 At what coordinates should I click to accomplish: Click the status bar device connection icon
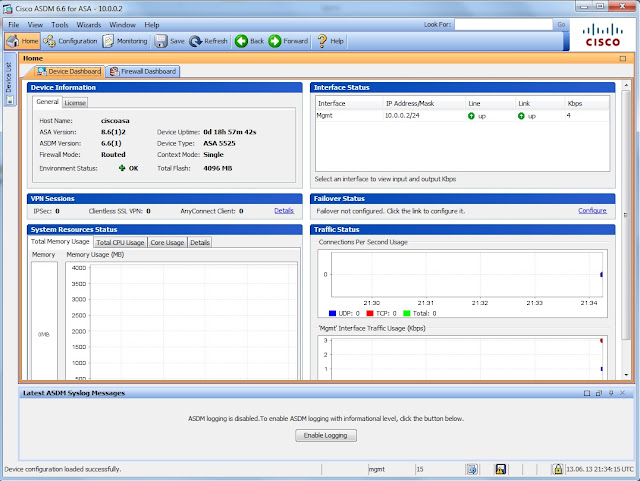pos(472,470)
